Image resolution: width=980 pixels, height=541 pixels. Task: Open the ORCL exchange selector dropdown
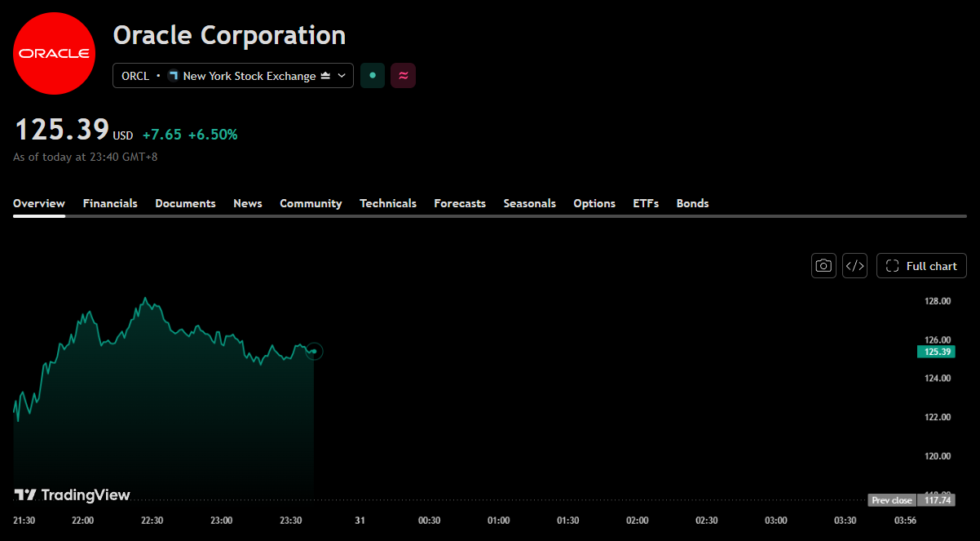coord(233,76)
